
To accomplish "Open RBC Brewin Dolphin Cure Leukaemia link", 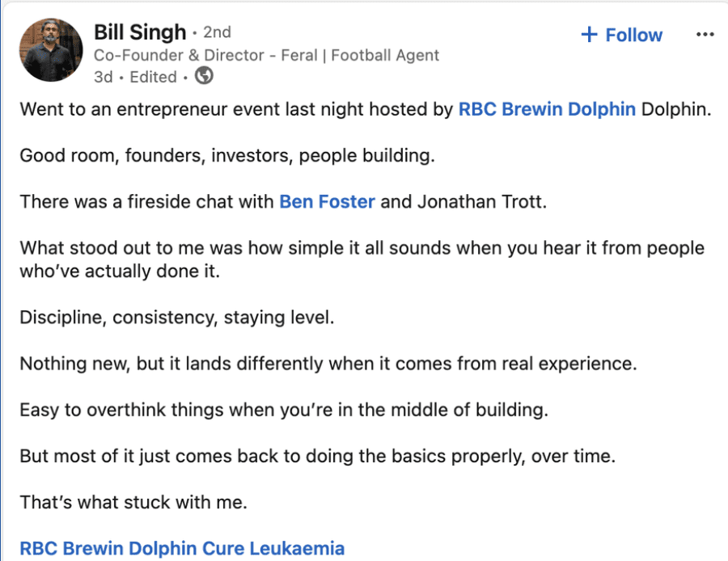I will (x=182, y=549).
